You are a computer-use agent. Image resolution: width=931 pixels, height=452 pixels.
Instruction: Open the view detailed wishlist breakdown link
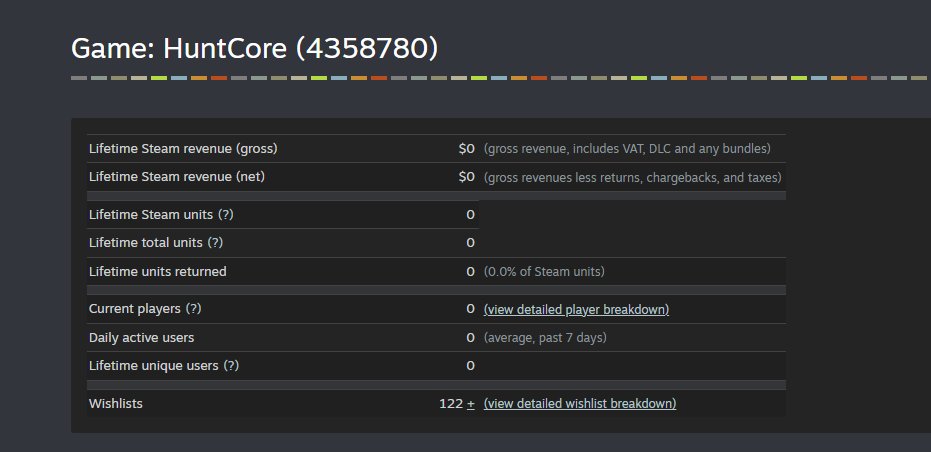(580, 403)
